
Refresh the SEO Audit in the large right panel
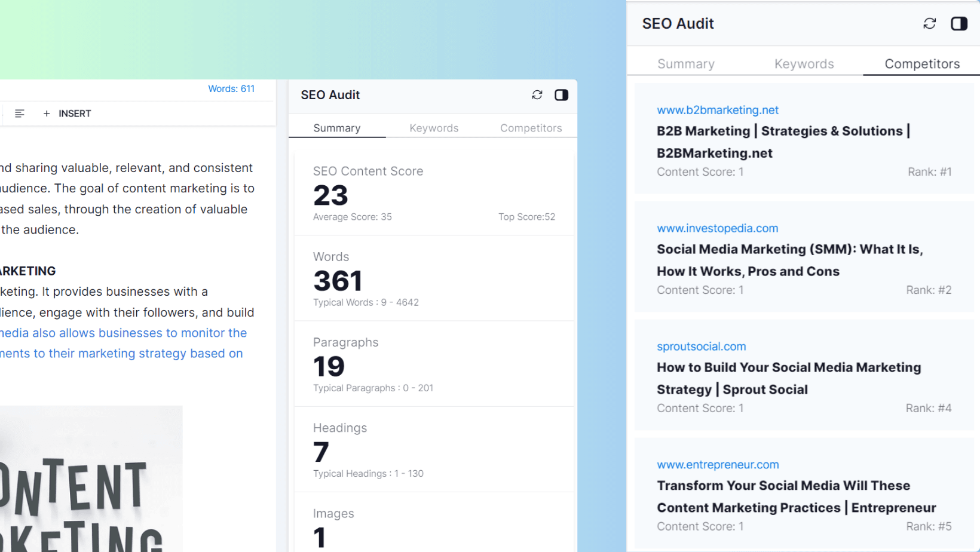[929, 23]
